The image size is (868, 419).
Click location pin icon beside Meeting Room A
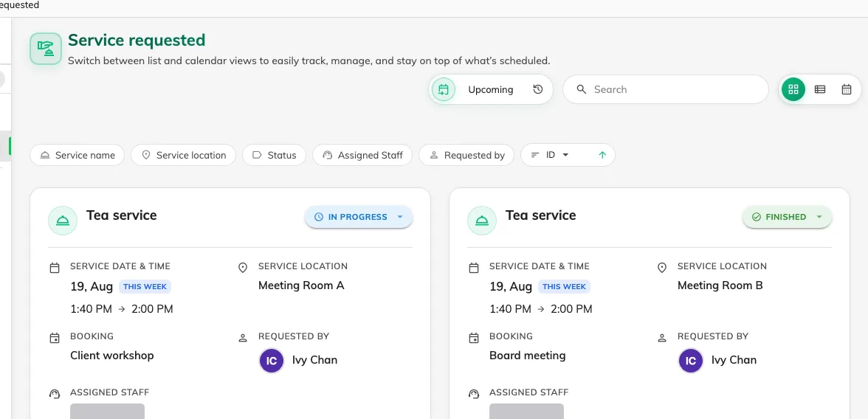click(x=242, y=268)
